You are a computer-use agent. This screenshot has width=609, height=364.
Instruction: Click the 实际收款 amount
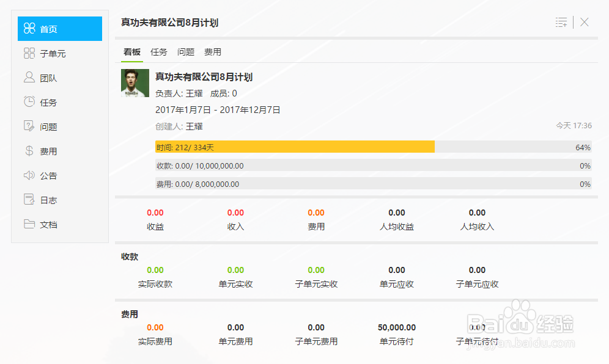(155, 270)
